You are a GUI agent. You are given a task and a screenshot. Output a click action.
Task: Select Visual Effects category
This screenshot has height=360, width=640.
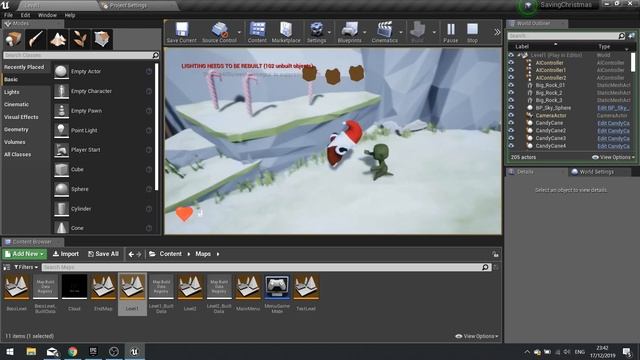click(x=21, y=117)
